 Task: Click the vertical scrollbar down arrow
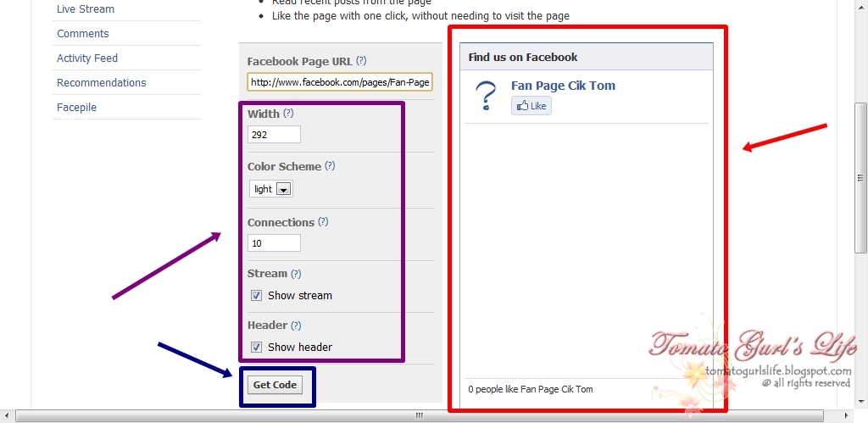pyautogui.click(x=860, y=402)
